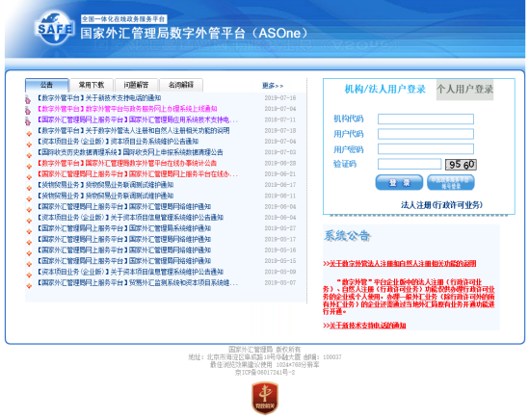
Task: Open the 常用下载 tab
Action: (92, 85)
